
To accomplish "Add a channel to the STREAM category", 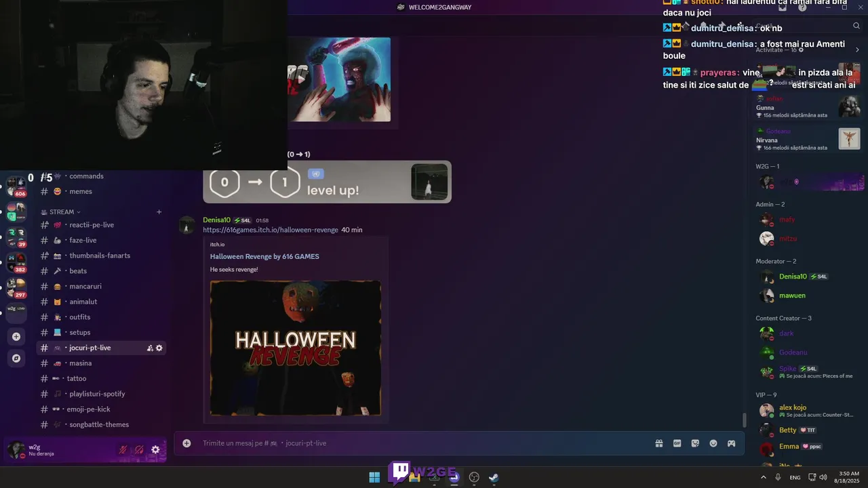I will [159, 212].
